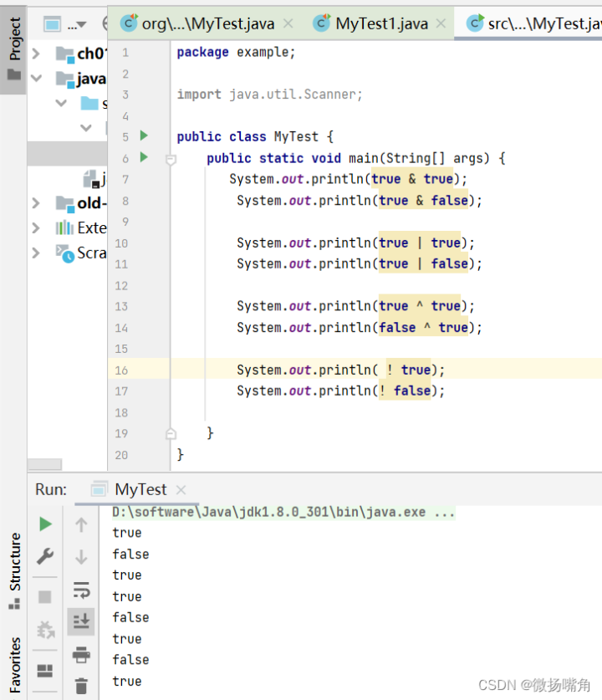Click the project horizontal scrollbar
This screenshot has height=700, width=602.
pyautogui.click(x=44, y=464)
